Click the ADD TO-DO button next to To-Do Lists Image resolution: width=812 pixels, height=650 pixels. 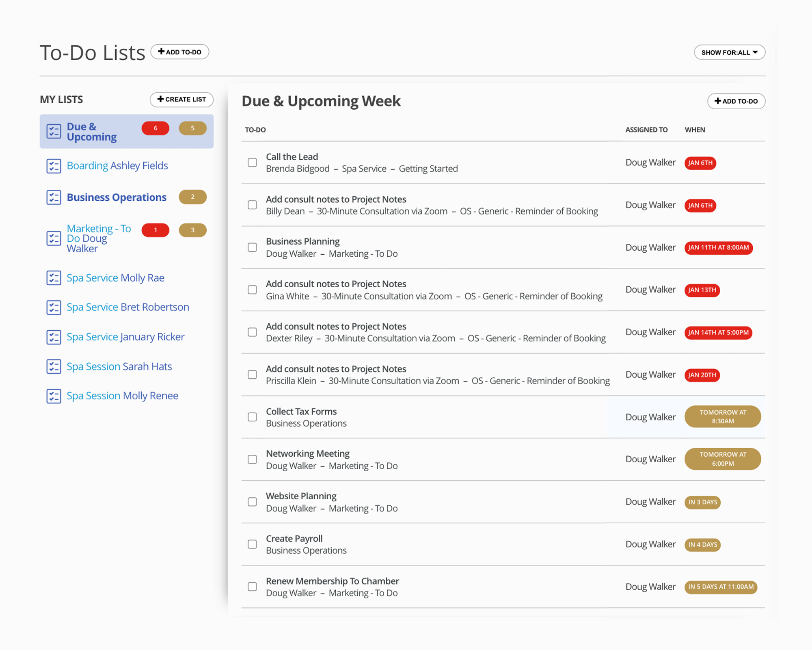pos(180,52)
